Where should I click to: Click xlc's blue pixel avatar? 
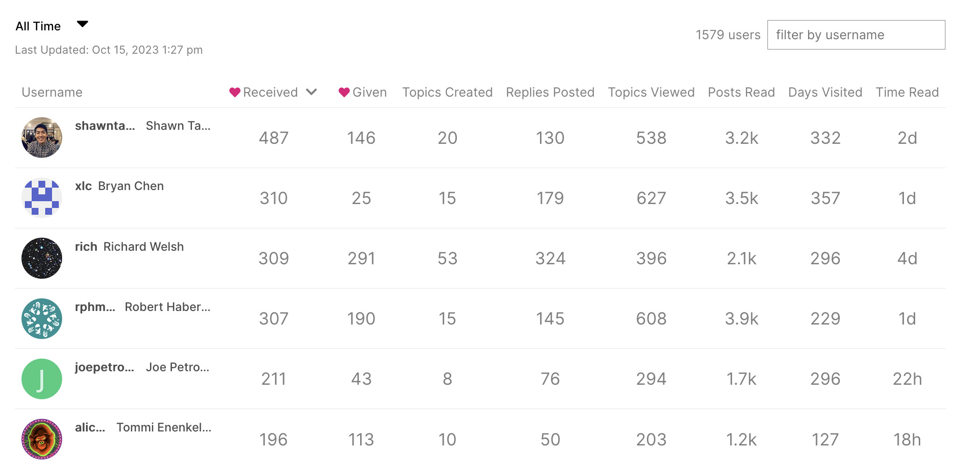42,198
